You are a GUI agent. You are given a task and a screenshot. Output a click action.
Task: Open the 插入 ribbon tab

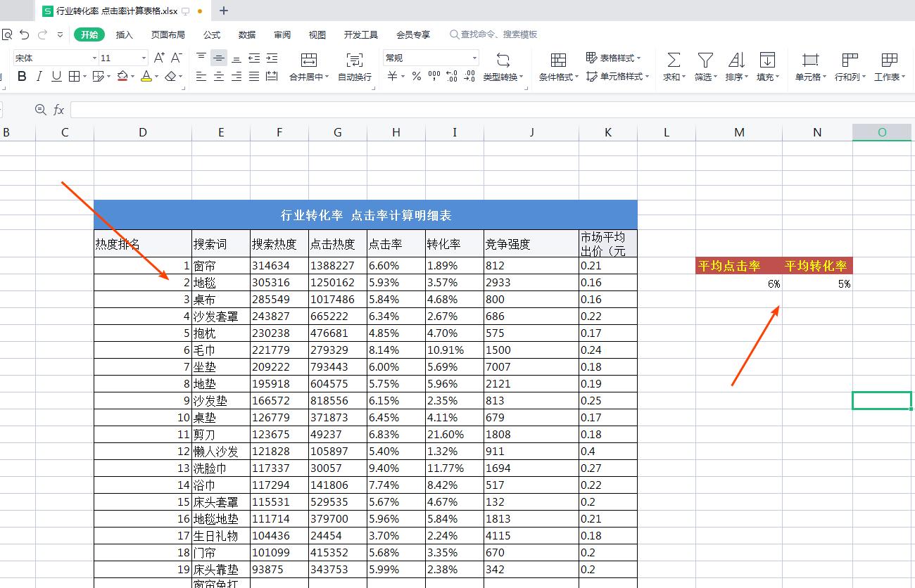[x=124, y=34]
